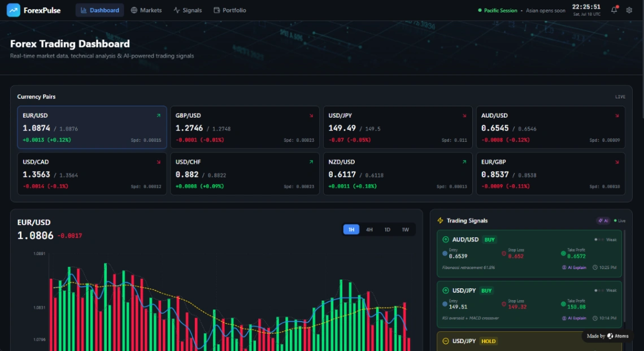Image resolution: width=644 pixels, height=351 pixels.
Task: Click the Trading Signals lightning icon
Action: [x=440, y=220]
